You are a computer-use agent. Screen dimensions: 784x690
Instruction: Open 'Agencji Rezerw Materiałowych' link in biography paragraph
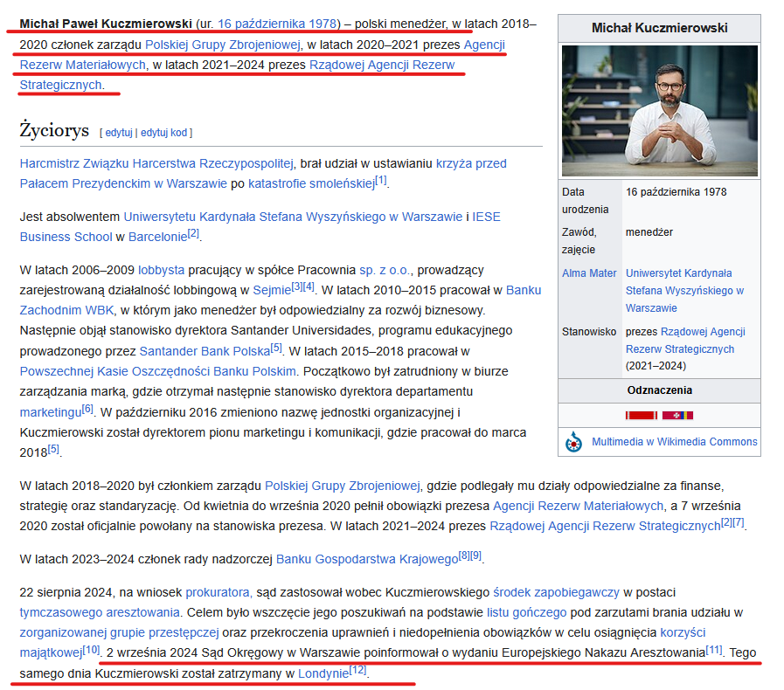click(x=578, y=506)
